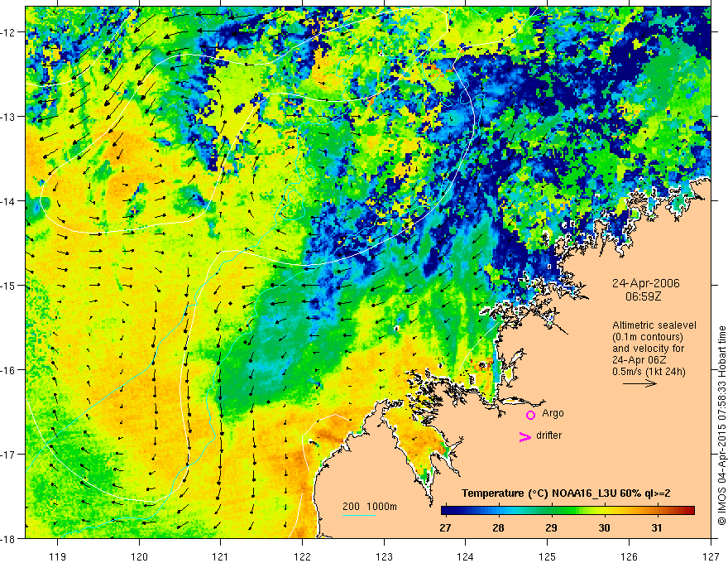The width and height of the screenshot is (728, 563).
Task: Click the '30' color bar tick label
Action: pyautogui.click(x=604, y=528)
